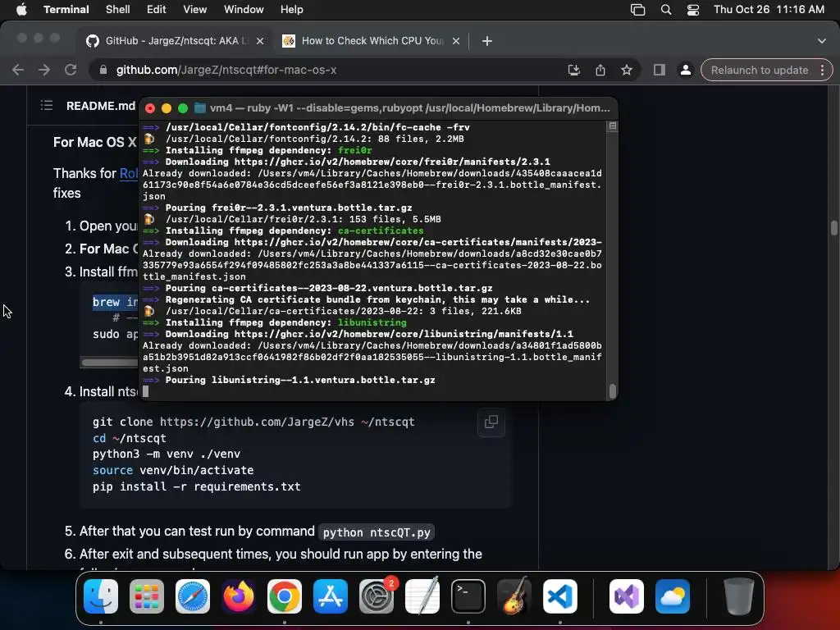Click the vm4 folder proxy icon
Screen dimensions: 840x630
click(x=200, y=108)
